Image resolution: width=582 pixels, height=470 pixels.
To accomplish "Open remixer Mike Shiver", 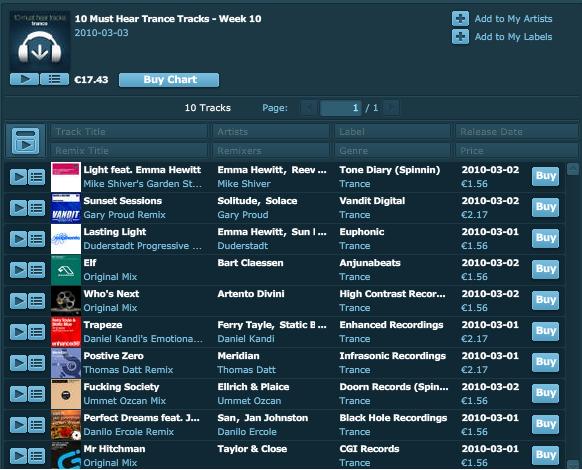I will coord(244,184).
